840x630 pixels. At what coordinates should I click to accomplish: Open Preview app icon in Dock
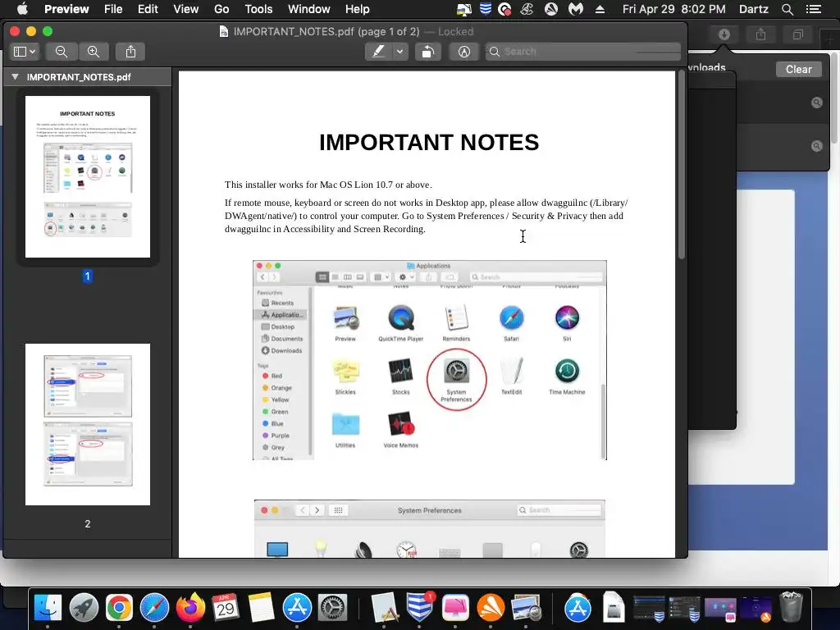(x=526, y=608)
